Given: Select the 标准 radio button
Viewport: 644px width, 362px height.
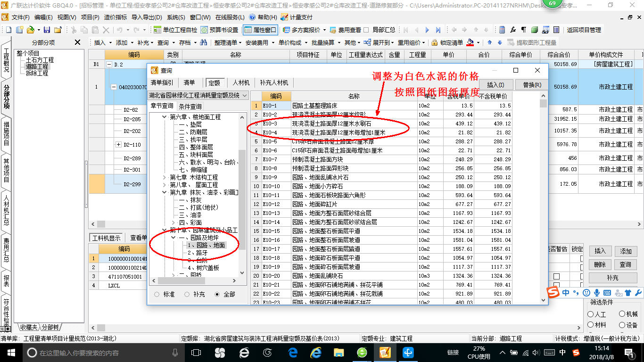Looking at the screenshot, I should click(157, 294).
